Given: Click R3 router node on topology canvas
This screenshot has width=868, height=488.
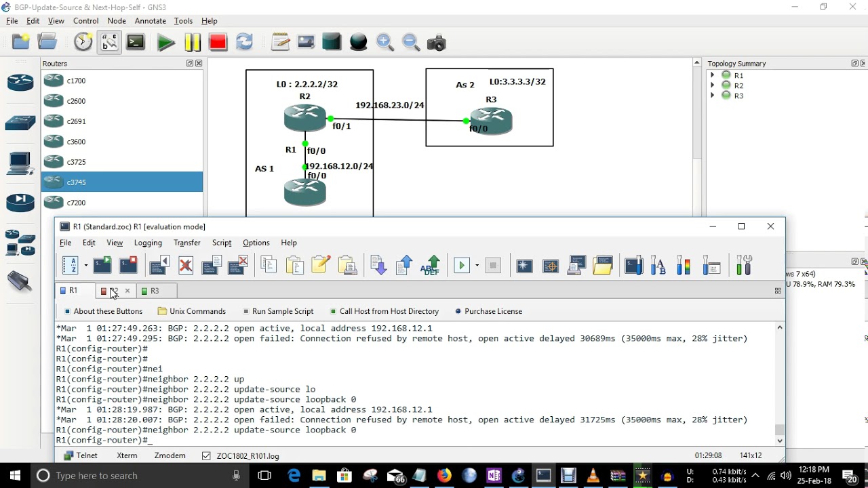Looking at the screenshot, I should (491, 121).
